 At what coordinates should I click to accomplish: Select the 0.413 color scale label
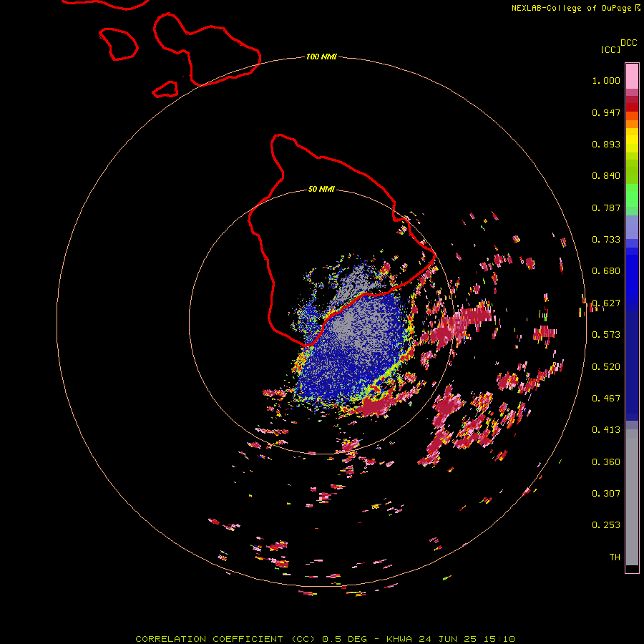pyautogui.click(x=606, y=430)
